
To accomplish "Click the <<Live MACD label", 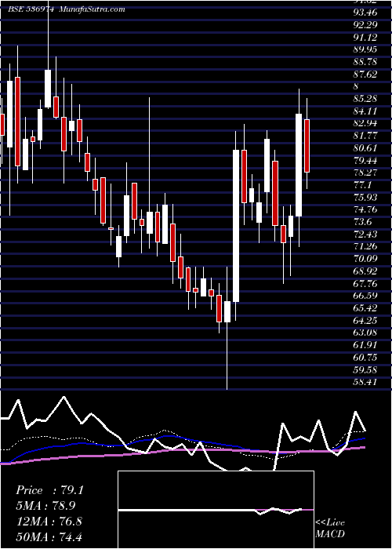I will [x=330, y=528].
